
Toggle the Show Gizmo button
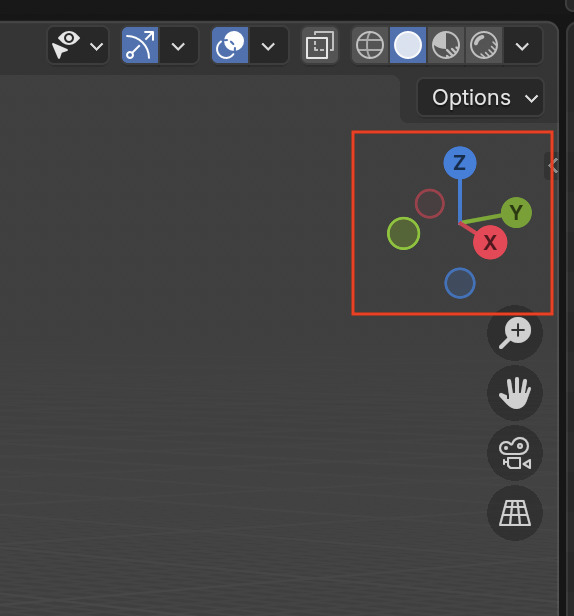(140, 45)
